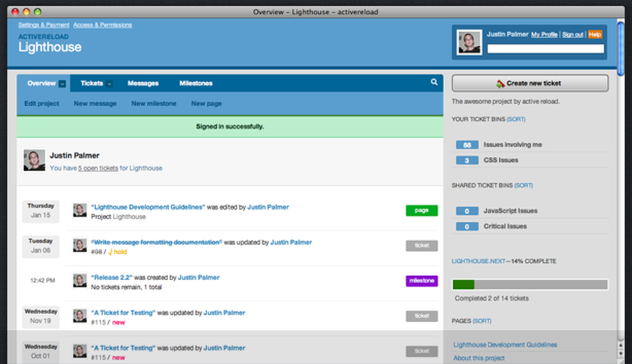Expand the Tickets tab dropdown arrow
This screenshot has width=632, height=364.
point(109,84)
